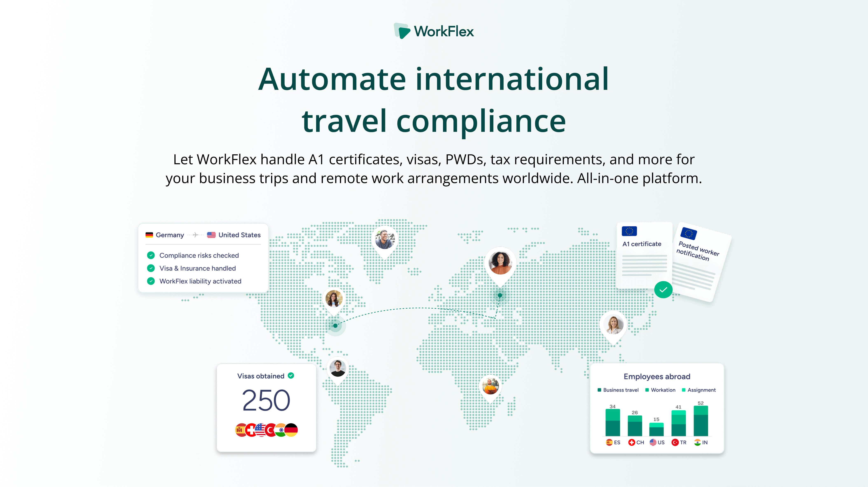Viewport: 868px width, 487px height.
Task: Click the 'Employees abroad' chart title
Action: (x=657, y=376)
